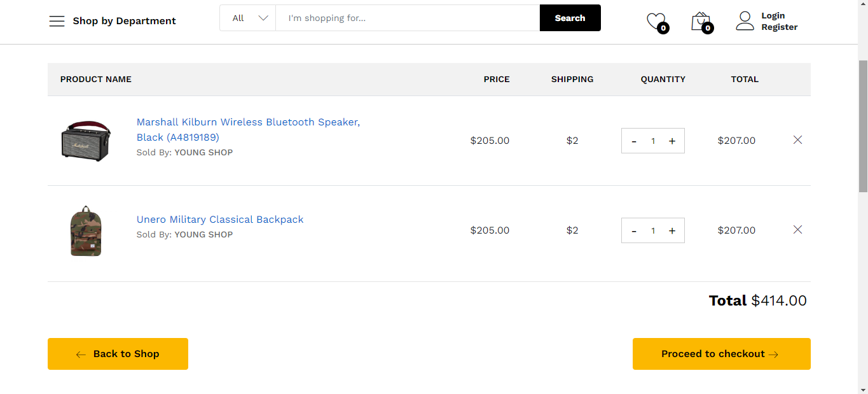Increase quantity of the Unero backpack
The width and height of the screenshot is (868, 394).
pos(672,231)
